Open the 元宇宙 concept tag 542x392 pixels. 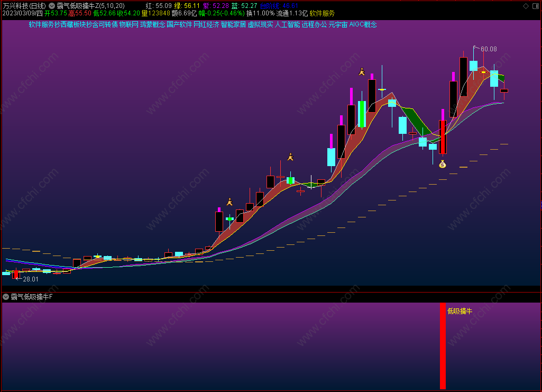click(x=338, y=24)
